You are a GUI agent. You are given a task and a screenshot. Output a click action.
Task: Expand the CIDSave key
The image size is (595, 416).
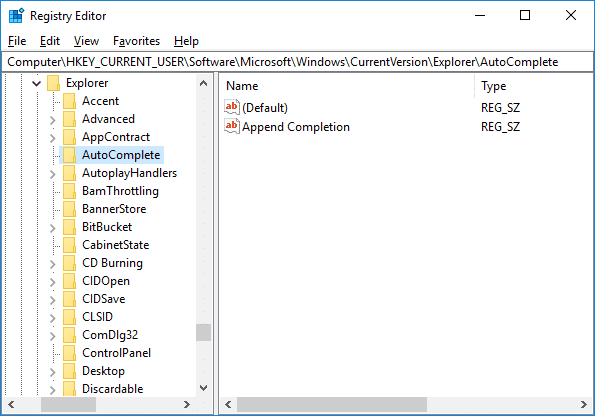pyautogui.click(x=52, y=300)
